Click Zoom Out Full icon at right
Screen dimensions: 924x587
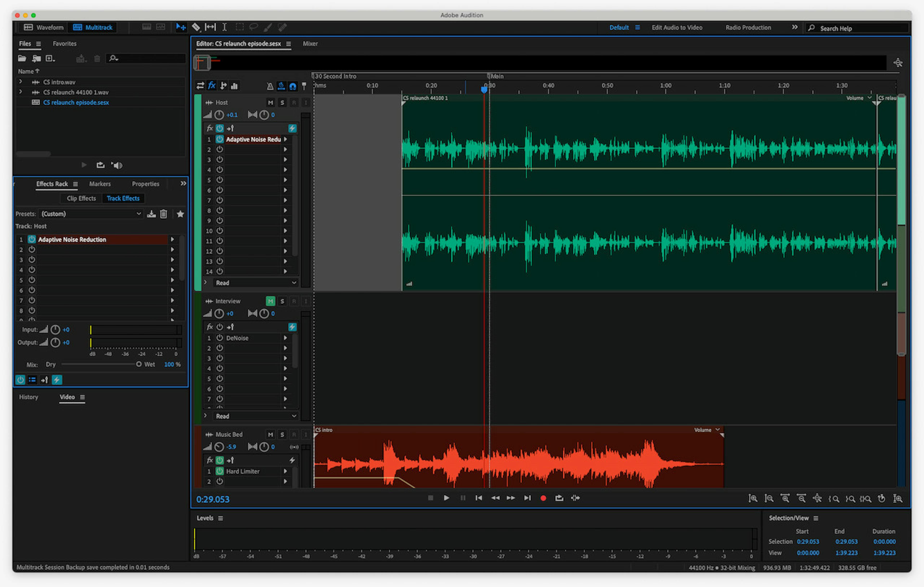[817, 498]
